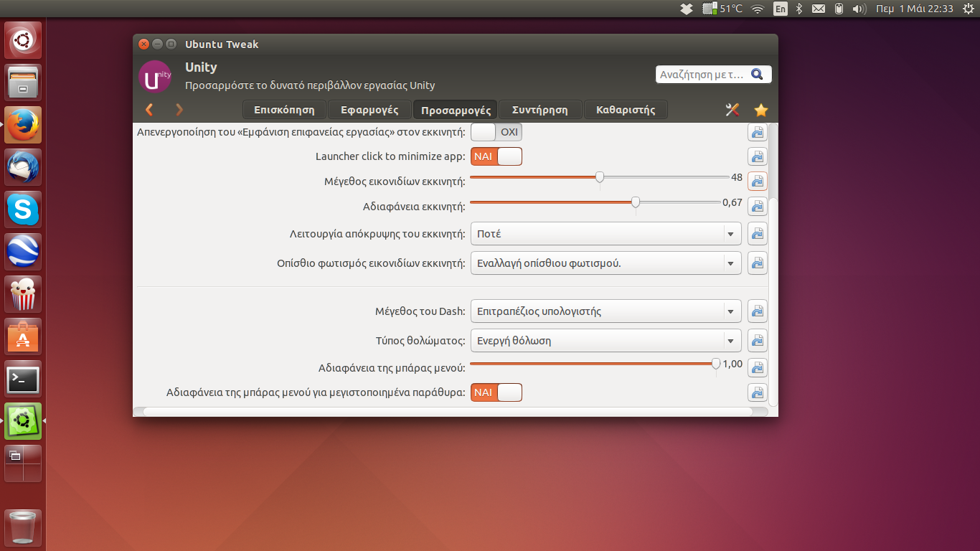Switch to the Συντήρηση tab
This screenshot has width=980, height=551.
pos(540,110)
